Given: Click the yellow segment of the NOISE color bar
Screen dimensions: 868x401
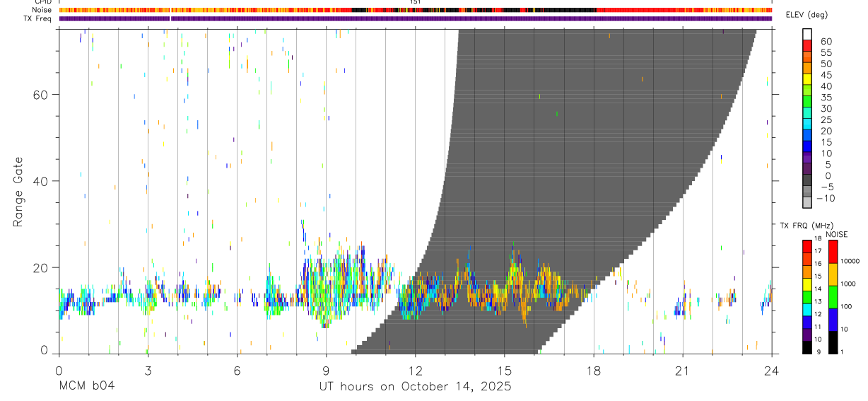Looking at the screenshot, I should click(833, 274).
